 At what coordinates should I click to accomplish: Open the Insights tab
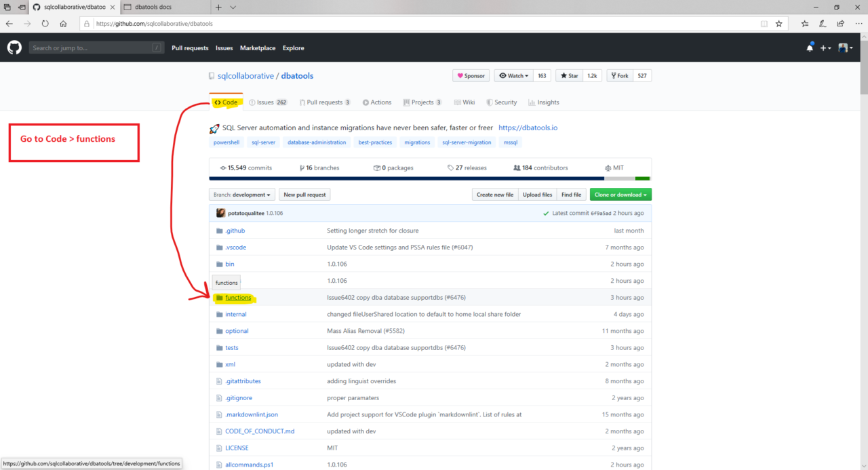(x=544, y=102)
